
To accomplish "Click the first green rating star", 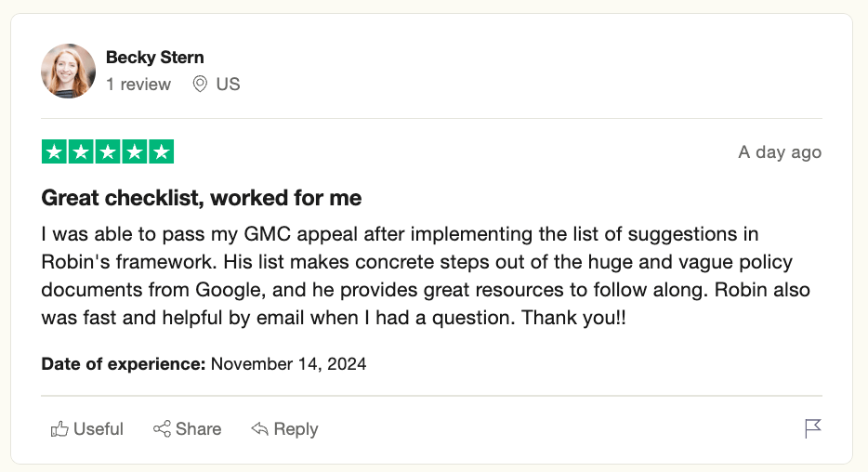I will pos(55,151).
